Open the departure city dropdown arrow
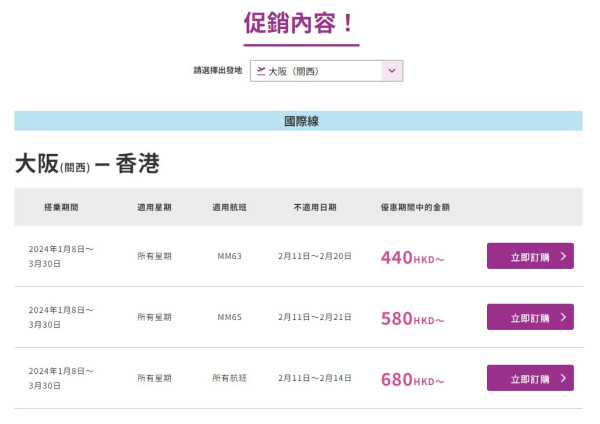Viewport: 600px width, 424px height. (x=392, y=71)
